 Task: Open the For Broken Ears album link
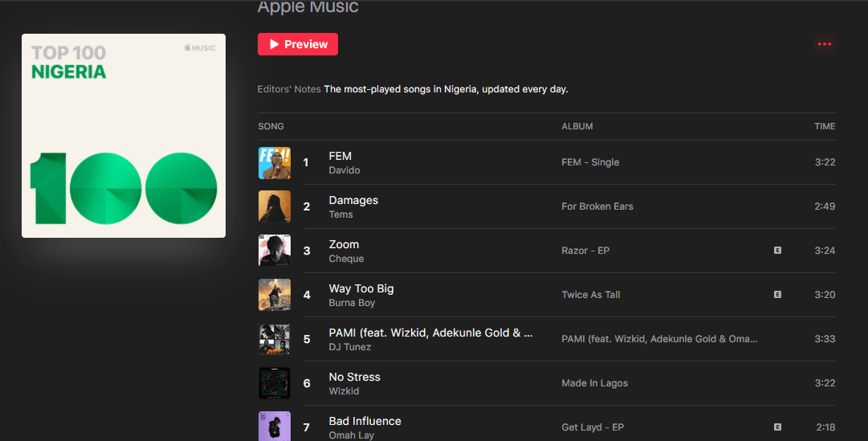(x=597, y=206)
